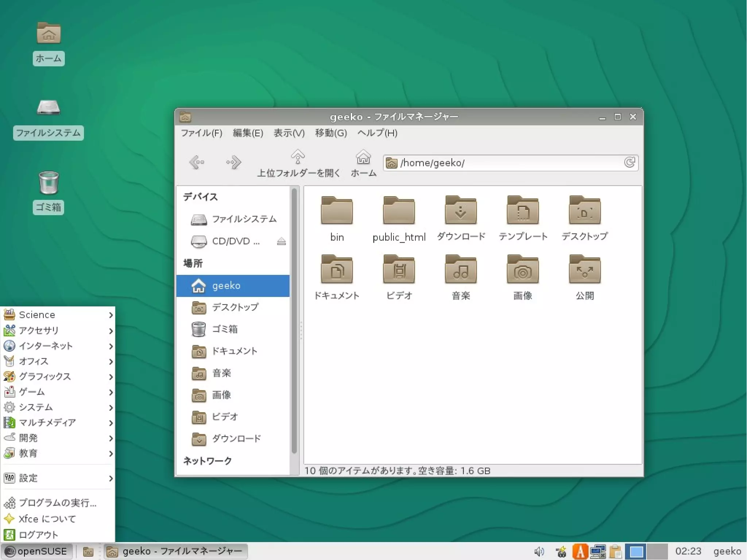This screenshot has height=560, width=747.
Task: Choose プログラムの実行... from menu
Action: 58,503
